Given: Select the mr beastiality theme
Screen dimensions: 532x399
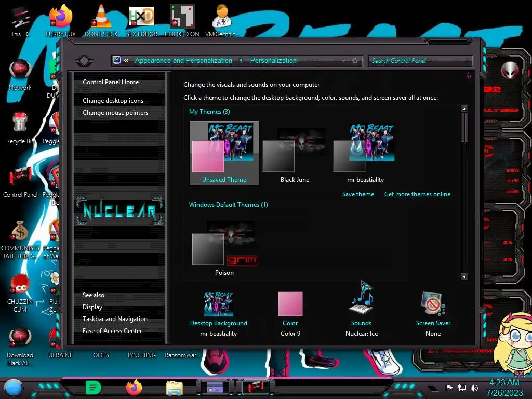Looking at the screenshot, I should pyautogui.click(x=365, y=153).
